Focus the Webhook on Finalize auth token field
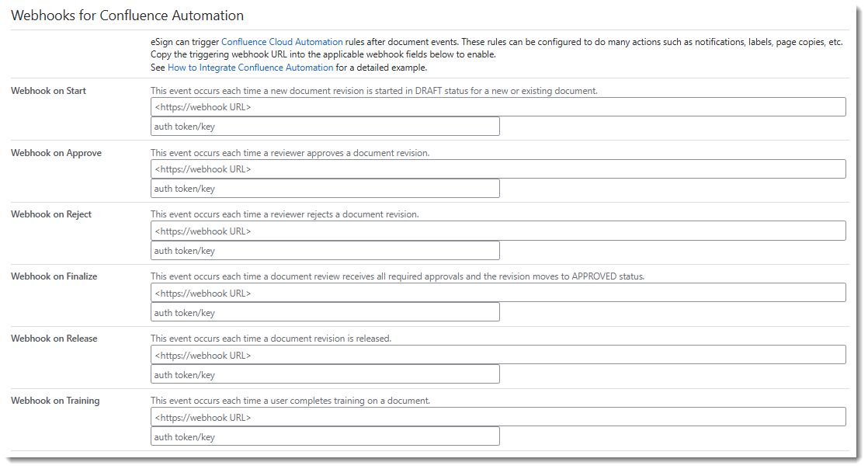Image resolution: width=868 pixels, height=469 pixels. point(325,313)
